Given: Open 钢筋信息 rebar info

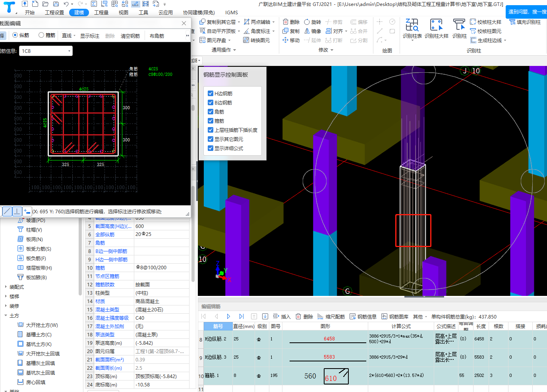Looking at the screenshot, I should 363,317.
